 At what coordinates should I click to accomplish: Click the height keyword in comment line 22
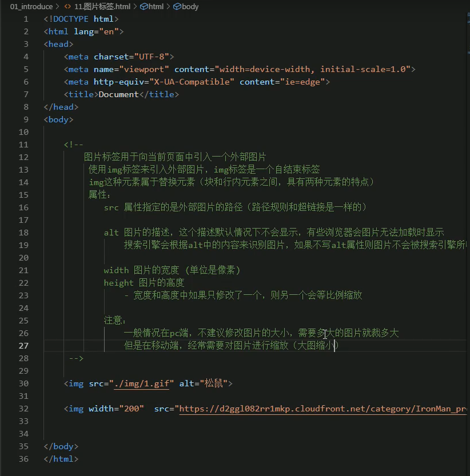pos(119,283)
